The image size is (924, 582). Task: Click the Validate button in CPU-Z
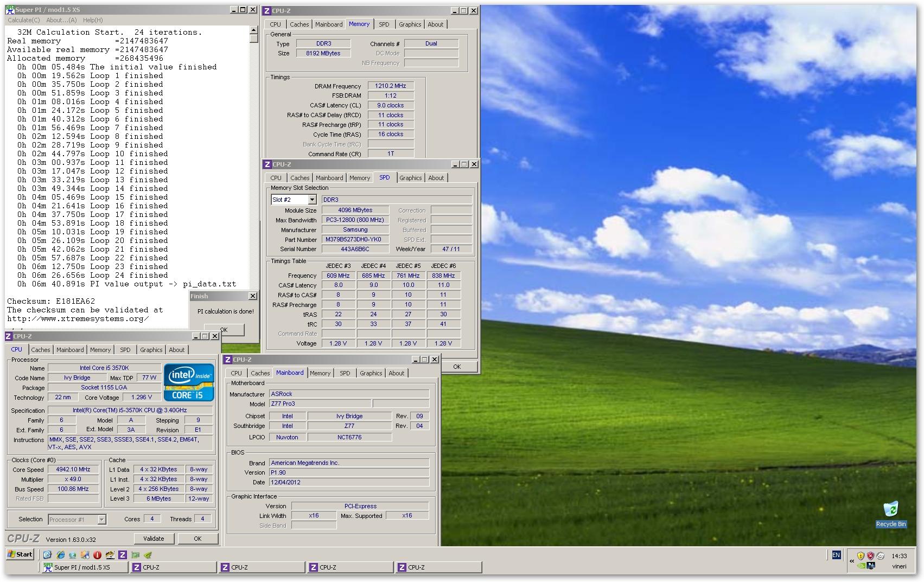[x=154, y=539]
